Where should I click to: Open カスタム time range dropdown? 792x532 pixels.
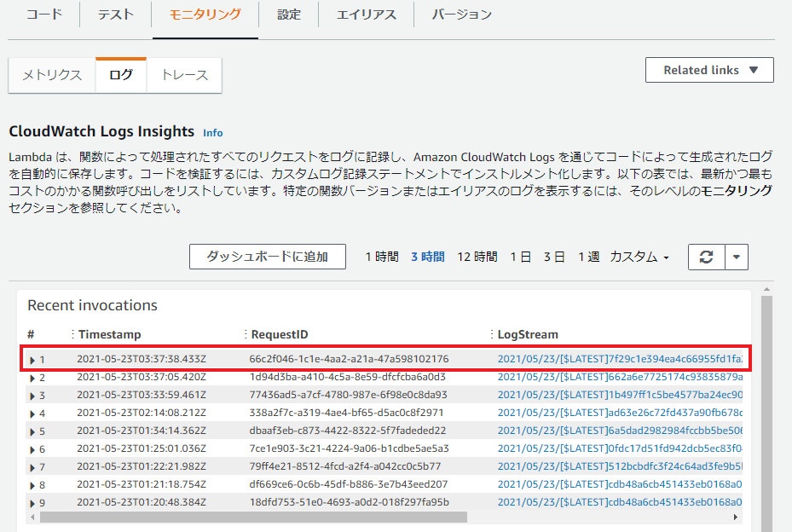639,257
